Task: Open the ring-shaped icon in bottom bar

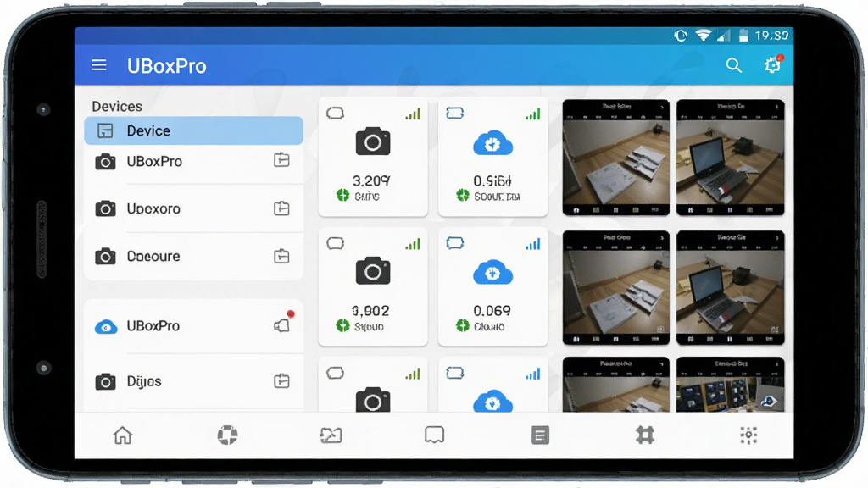Action: pyautogui.click(x=227, y=435)
